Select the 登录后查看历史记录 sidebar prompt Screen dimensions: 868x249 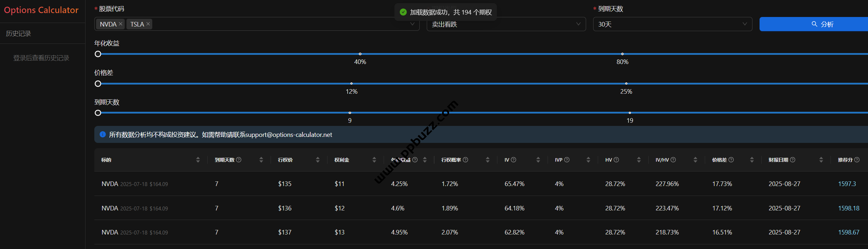click(x=41, y=58)
